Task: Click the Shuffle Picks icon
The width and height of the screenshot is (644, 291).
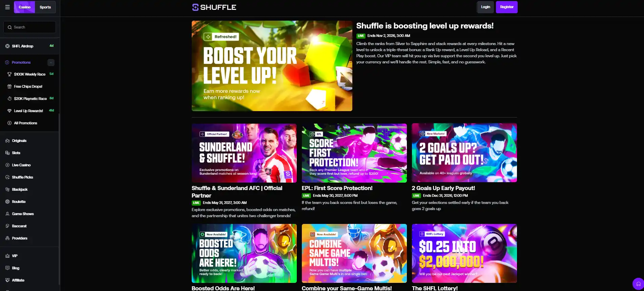Action: click(x=7, y=177)
